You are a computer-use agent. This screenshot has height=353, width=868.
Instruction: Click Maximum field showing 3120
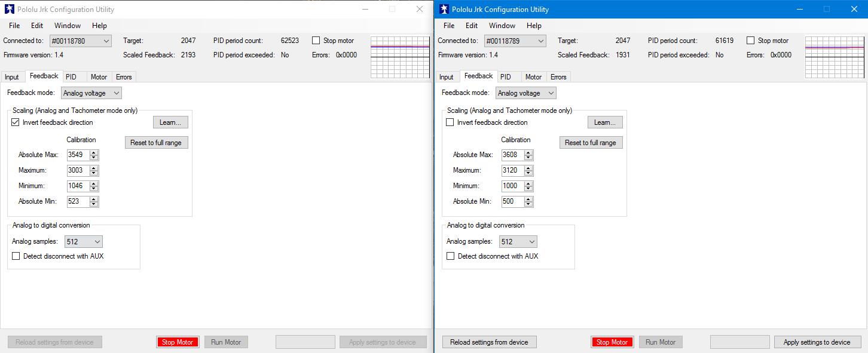click(513, 170)
